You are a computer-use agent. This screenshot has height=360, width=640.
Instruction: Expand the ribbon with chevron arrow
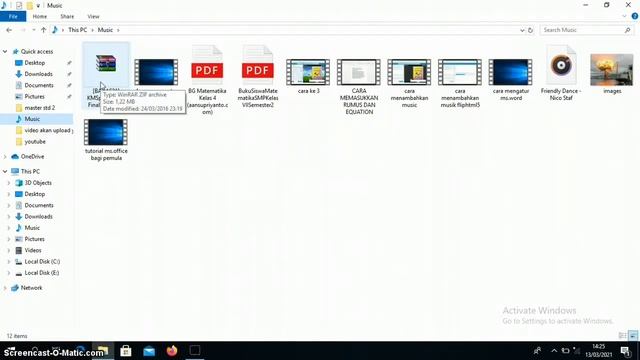(624, 16)
